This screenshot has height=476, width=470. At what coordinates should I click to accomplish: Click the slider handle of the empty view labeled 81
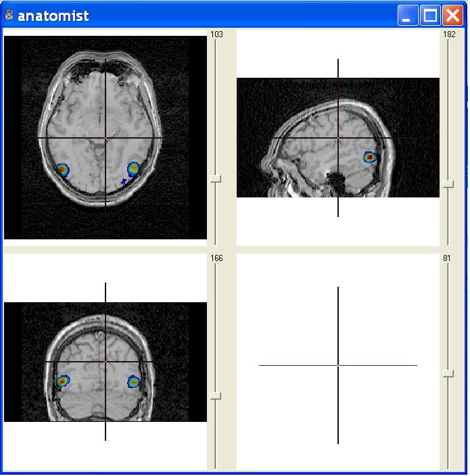click(x=448, y=373)
